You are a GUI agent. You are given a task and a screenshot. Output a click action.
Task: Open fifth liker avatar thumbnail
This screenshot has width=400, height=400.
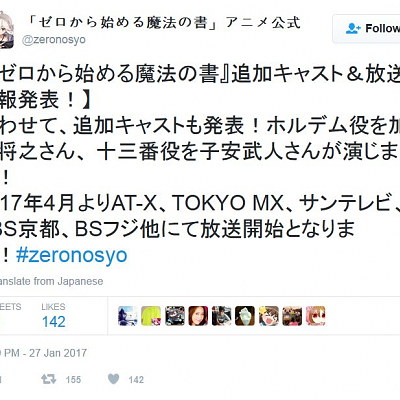point(222,316)
